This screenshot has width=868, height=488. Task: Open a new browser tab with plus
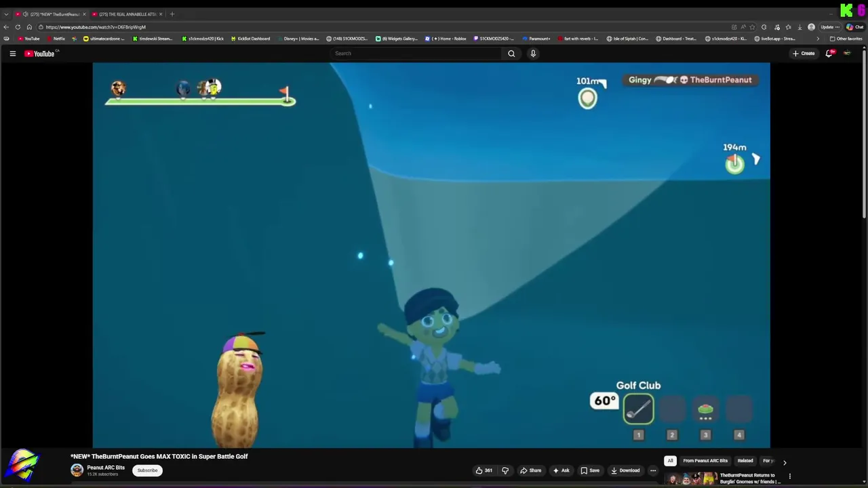pyautogui.click(x=172, y=14)
